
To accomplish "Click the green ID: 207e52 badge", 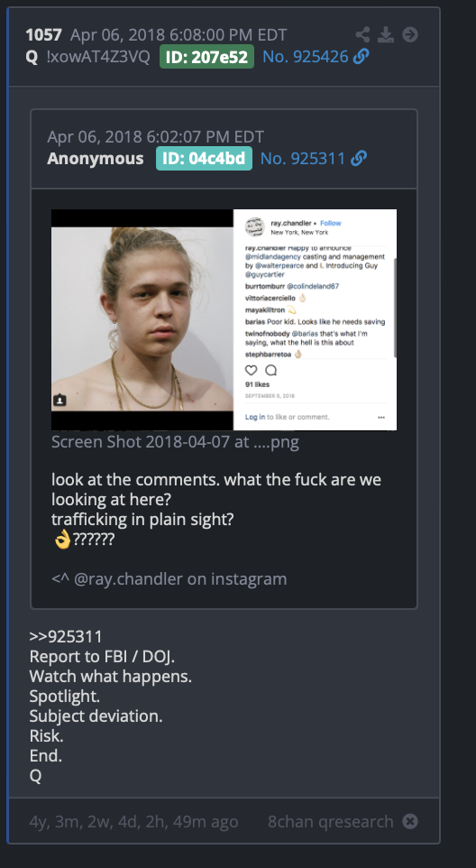I will click(x=206, y=57).
